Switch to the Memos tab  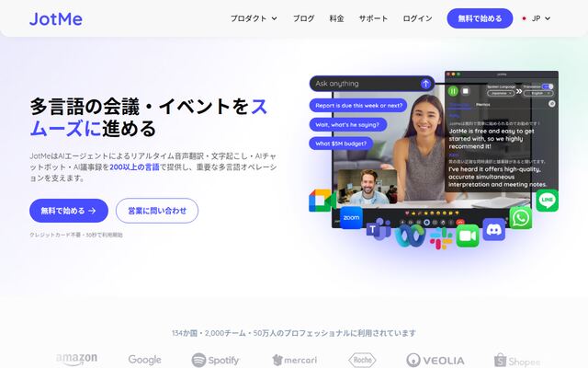[483, 104]
